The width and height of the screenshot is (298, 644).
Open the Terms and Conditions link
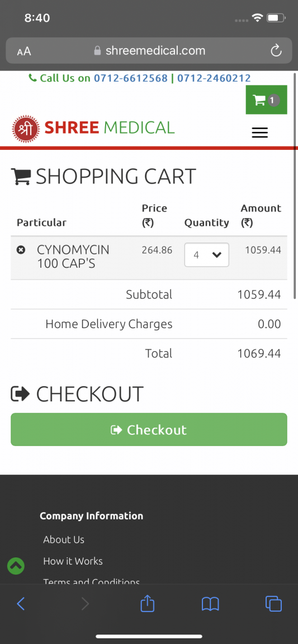(x=92, y=581)
